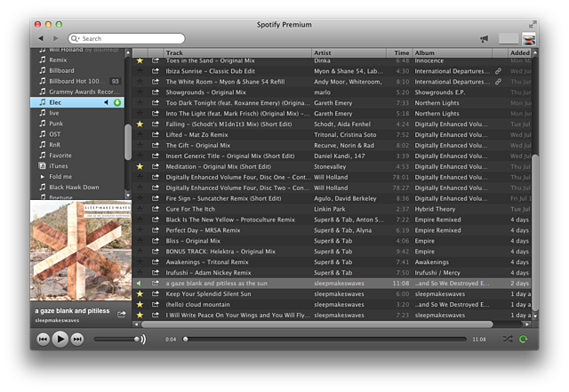Star the track Fire Sign – Suncatcher Remix
Viewport: 569px width, 392px height.
pyautogui.click(x=140, y=198)
